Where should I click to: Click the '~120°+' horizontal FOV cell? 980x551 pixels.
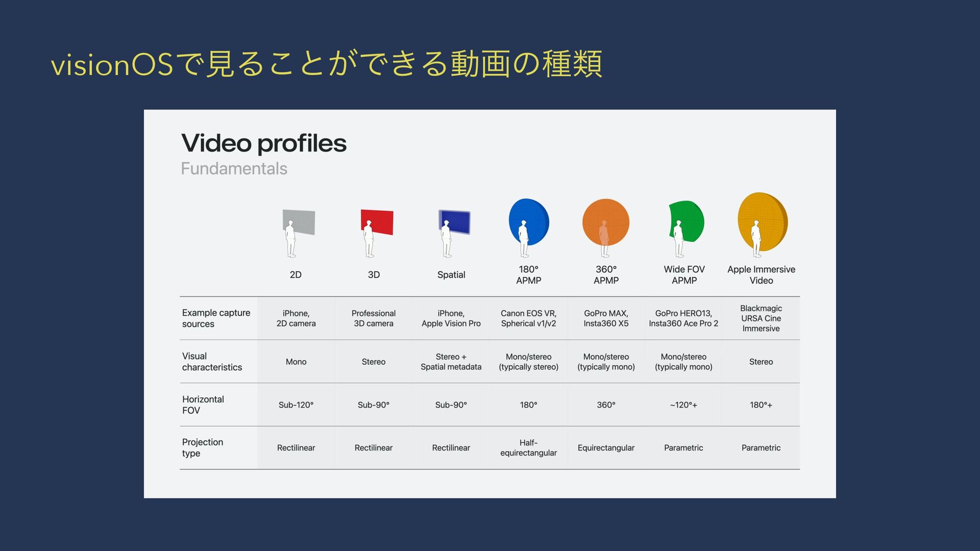pos(683,405)
